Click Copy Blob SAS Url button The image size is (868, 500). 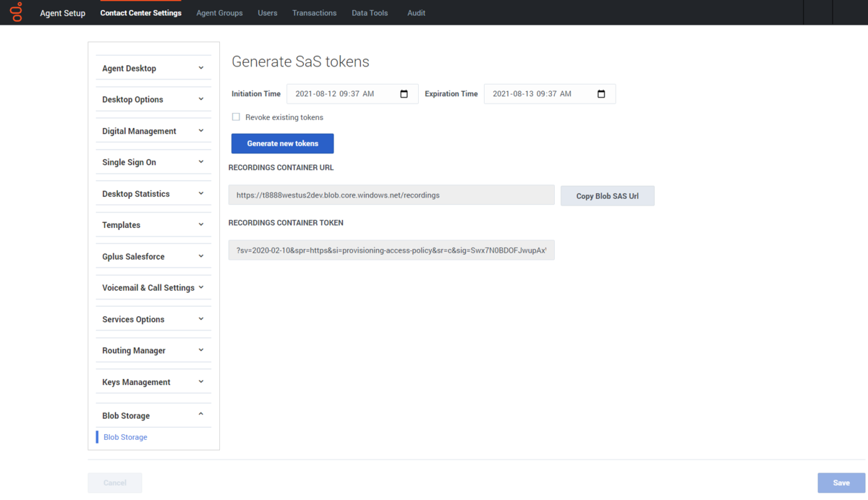[608, 196]
